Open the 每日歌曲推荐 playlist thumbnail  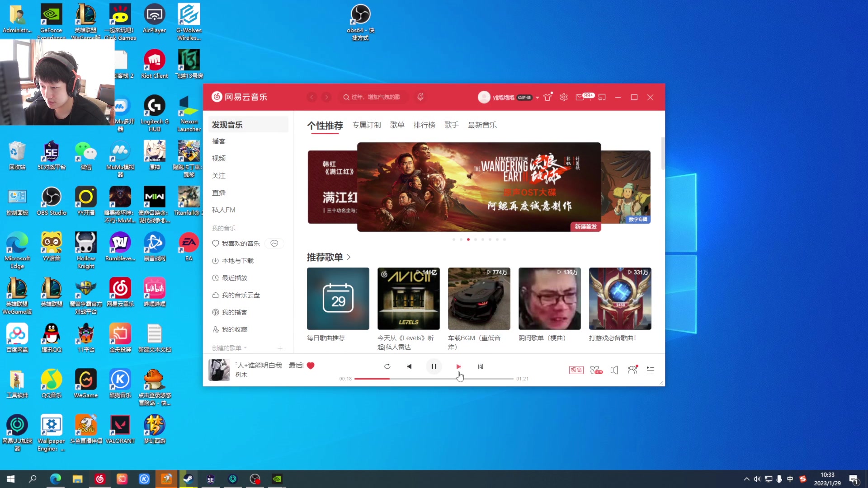tap(338, 299)
